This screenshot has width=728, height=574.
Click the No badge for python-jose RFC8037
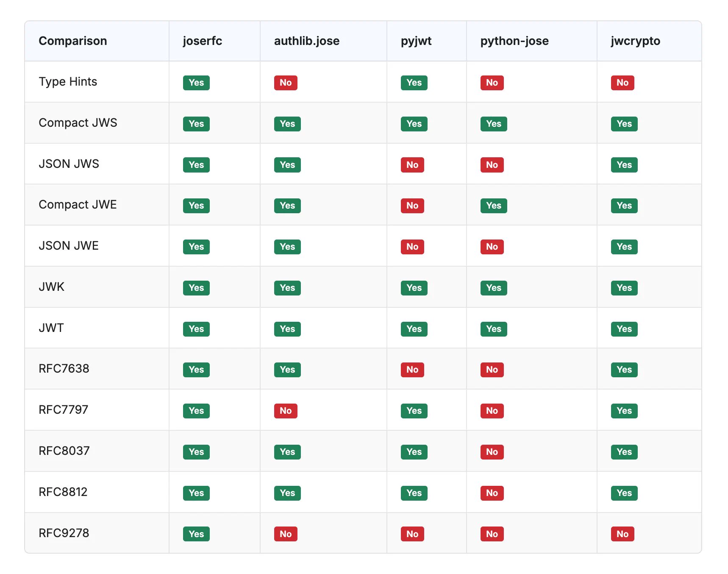pyautogui.click(x=492, y=452)
